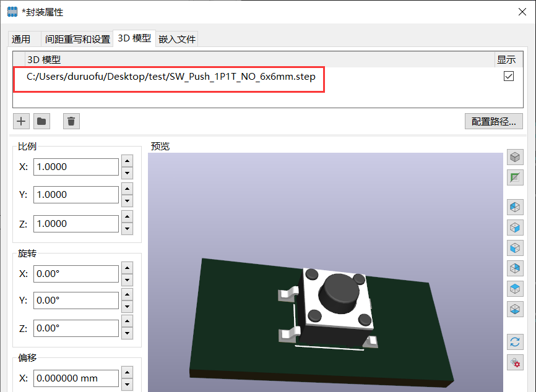The height and width of the screenshot is (392, 536).
Task: Open the folder browse icon for models
Action: [x=41, y=121]
